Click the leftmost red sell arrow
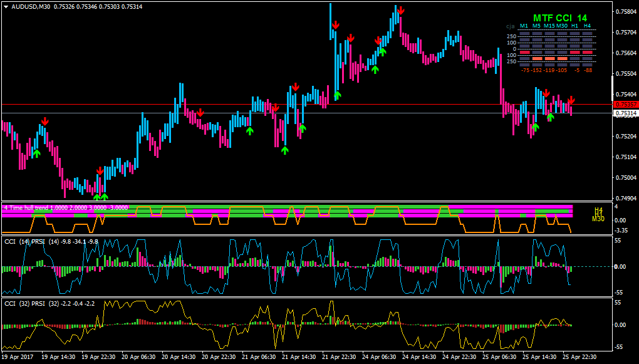Image resolution: width=639 pixels, height=364 pixels. click(45, 121)
